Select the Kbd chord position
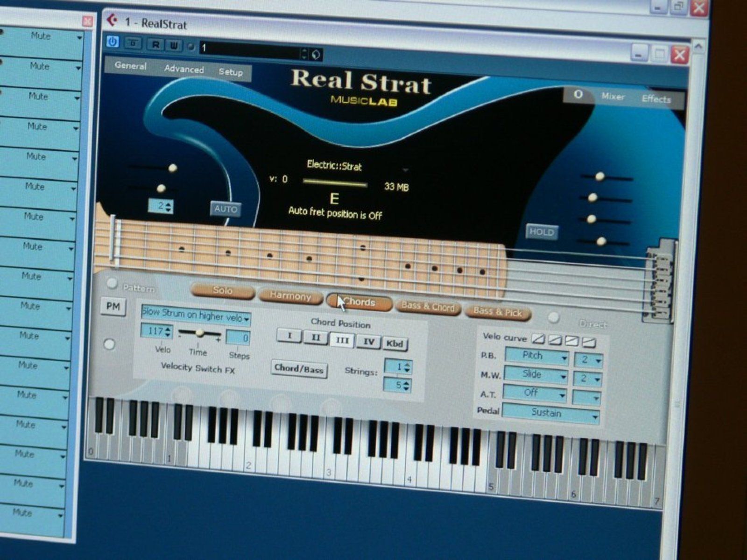This screenshot has width=747, height=560. 395,344
